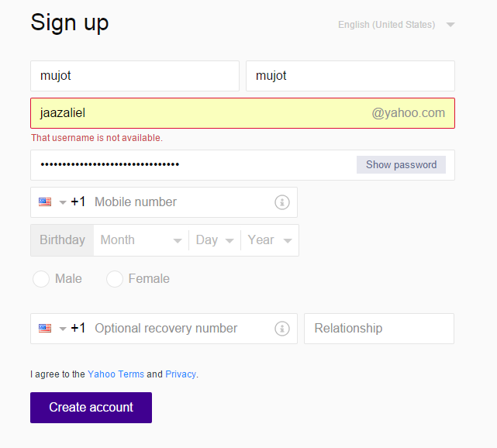
Task: Open the English (United States) language selector
Action: pyautogui.click(x=395, y=25)
